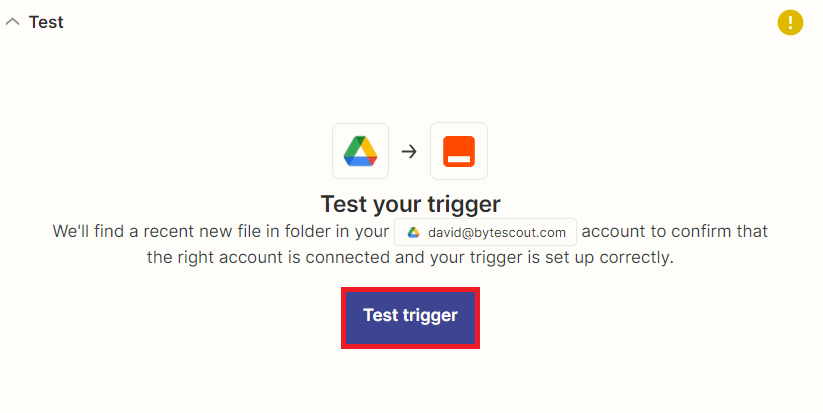Click the yellow warning status icon
823x413 pixels.
click(x=790, y=22)
